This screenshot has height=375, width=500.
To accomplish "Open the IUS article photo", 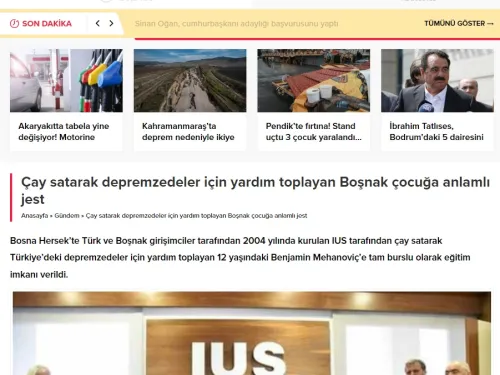I will pyautogui.click(x=252, y=333).
